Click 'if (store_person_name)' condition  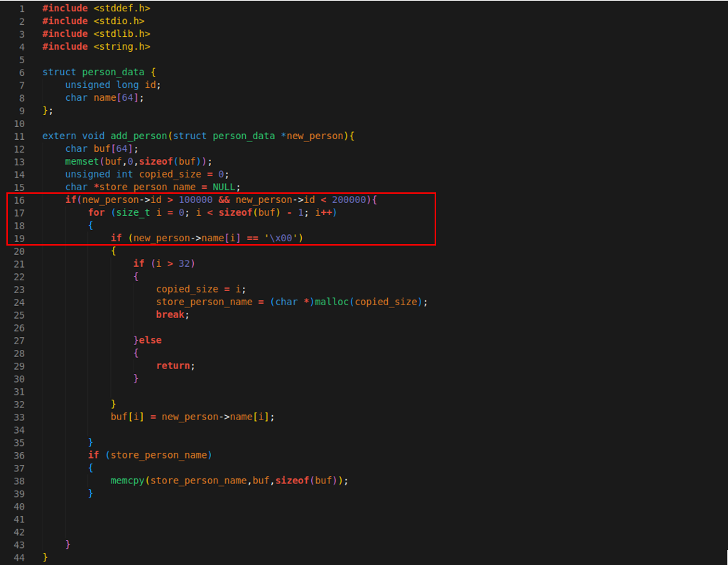click(x=150, y=455)
